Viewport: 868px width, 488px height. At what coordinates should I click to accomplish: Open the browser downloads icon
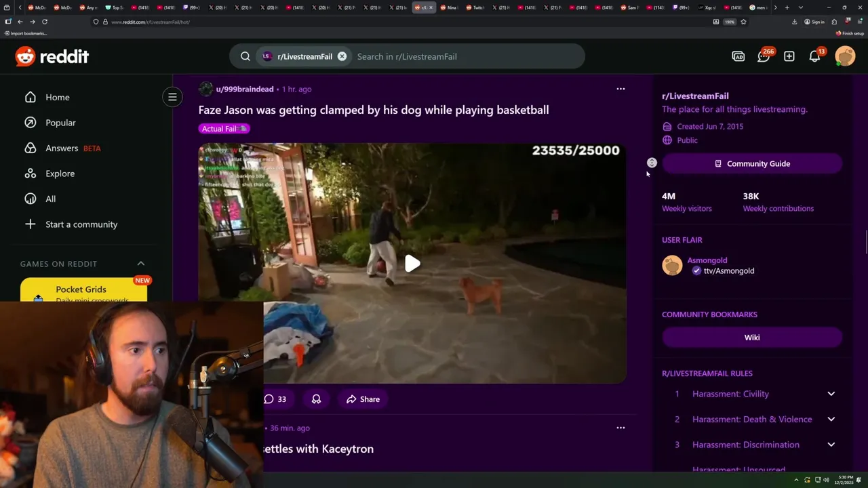click(x=794, y=22)
